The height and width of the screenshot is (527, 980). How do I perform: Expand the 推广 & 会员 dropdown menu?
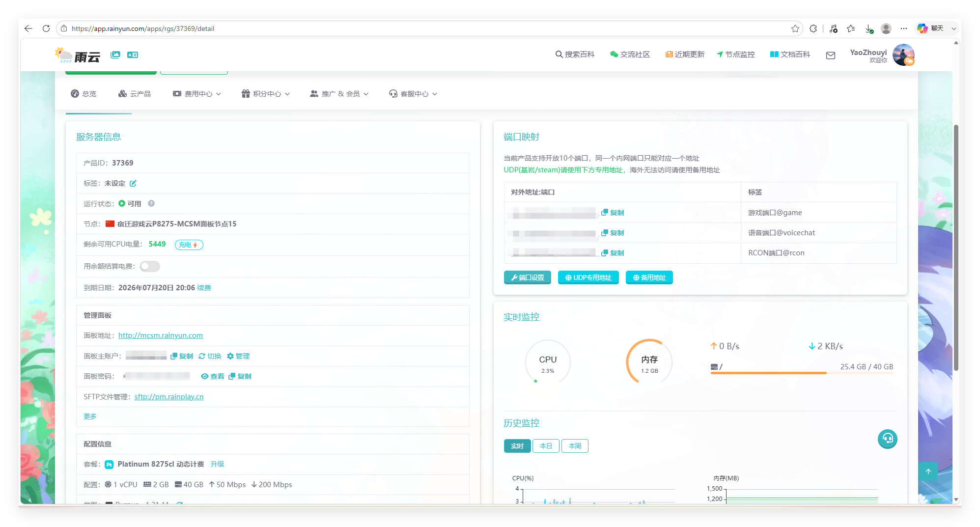[x=339, y=94]
